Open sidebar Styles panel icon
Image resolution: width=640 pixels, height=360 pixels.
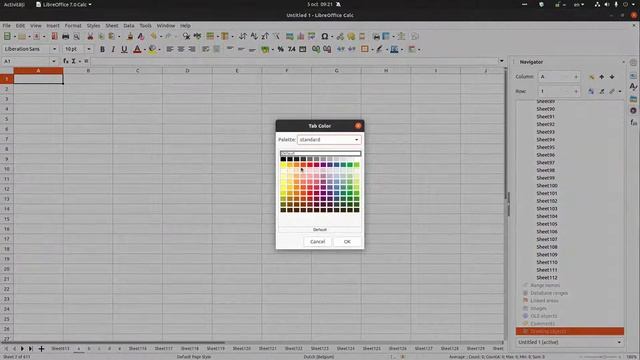633,87
